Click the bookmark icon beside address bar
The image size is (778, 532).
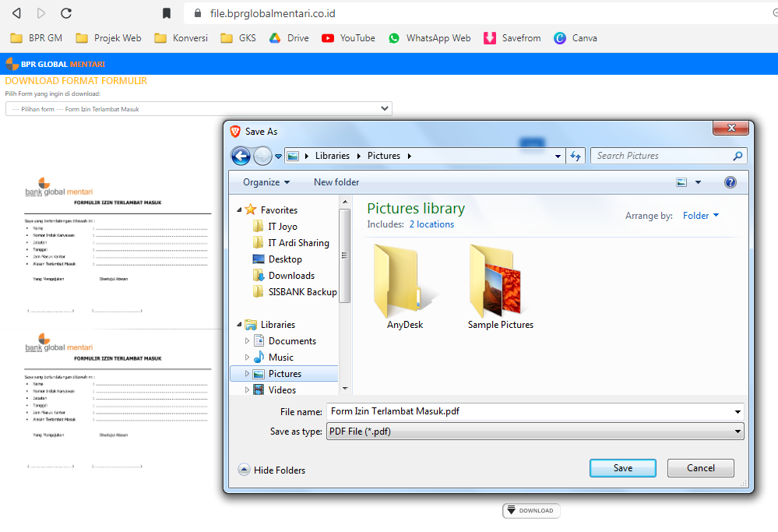coord(166,13)
